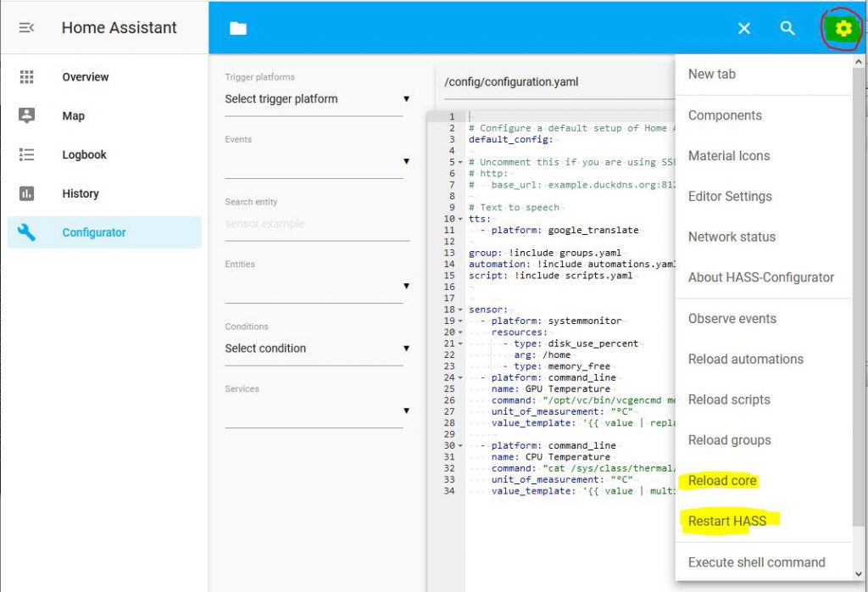
Task: Click the menu scrollbar down arrow
Action: (859, 574)
